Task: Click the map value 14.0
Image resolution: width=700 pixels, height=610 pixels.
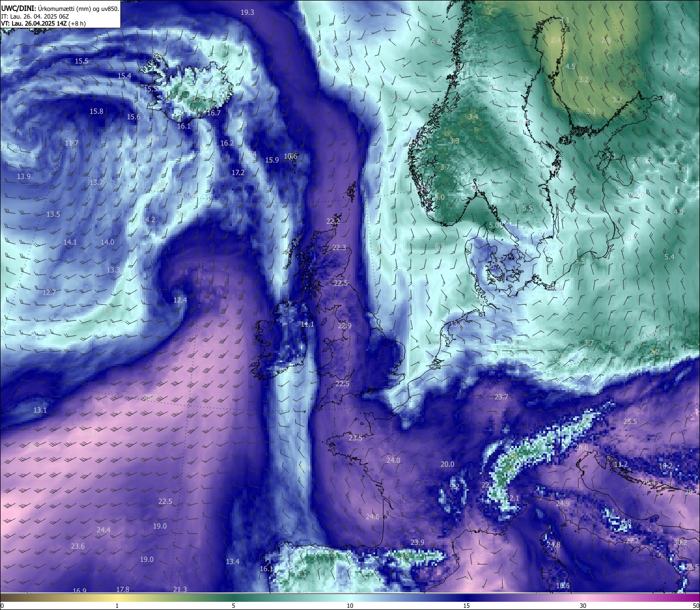Action: click(107, 242)
